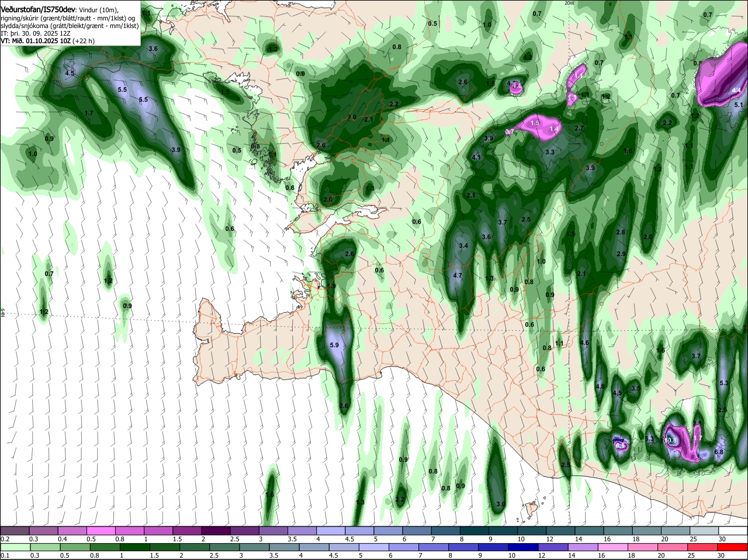The width and height of the screenshot is (748, 560).
Task: Click the dark blue 10–12 swatch in lower legend
Action: [x=523, y=546]
